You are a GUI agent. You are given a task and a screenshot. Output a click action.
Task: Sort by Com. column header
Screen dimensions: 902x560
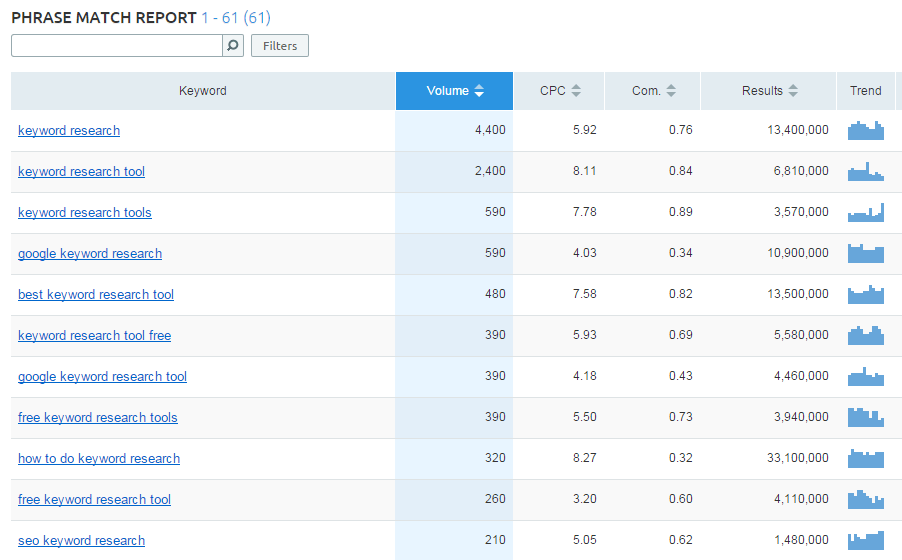[x=653, y=91]
